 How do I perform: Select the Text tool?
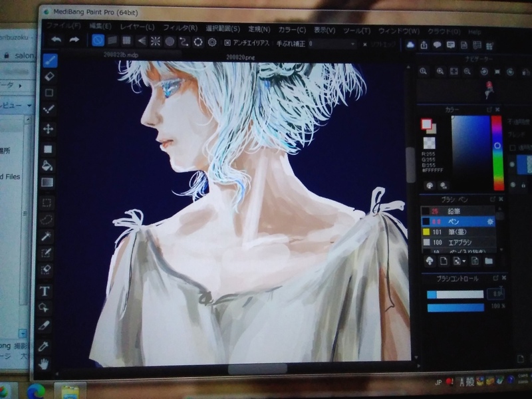[45, 291]
